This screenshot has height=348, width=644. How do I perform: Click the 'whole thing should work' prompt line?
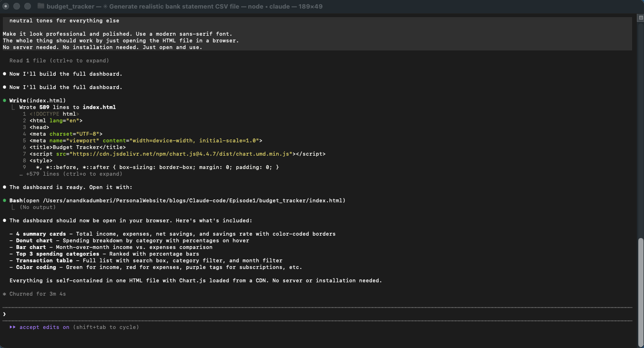click(121, 40)
